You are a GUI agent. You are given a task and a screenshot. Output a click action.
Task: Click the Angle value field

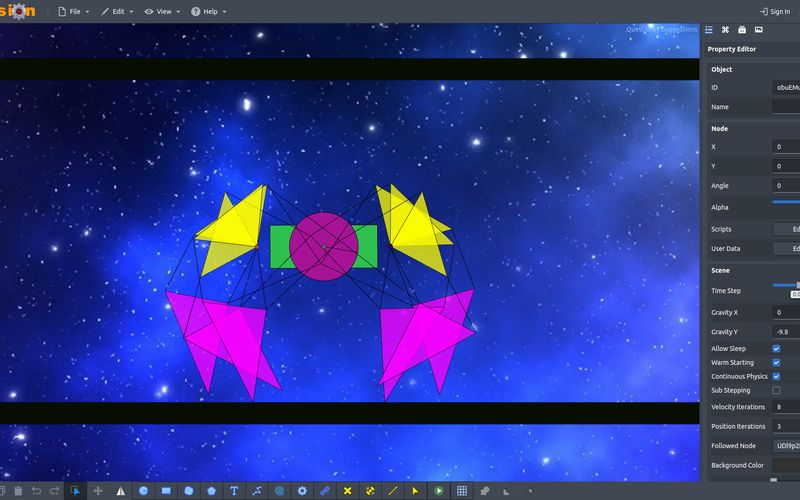coord(786,185)
